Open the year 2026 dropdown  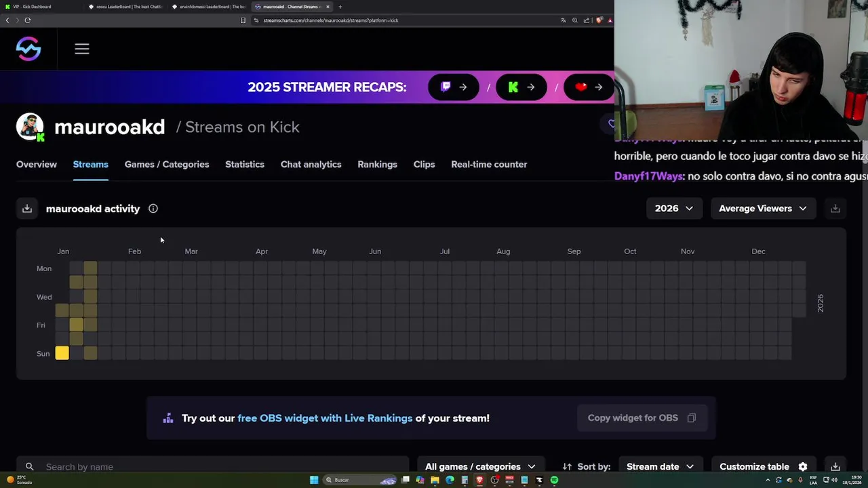674,209
